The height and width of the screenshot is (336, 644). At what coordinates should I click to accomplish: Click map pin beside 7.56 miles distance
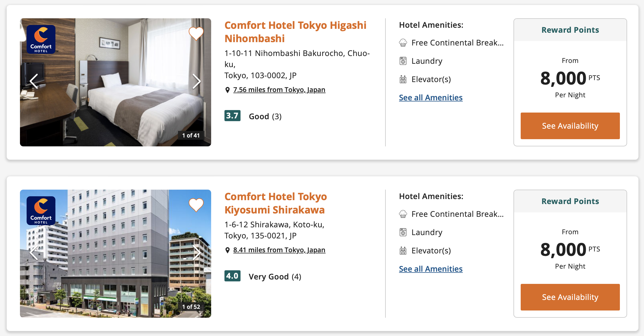(x=228, y=90)
